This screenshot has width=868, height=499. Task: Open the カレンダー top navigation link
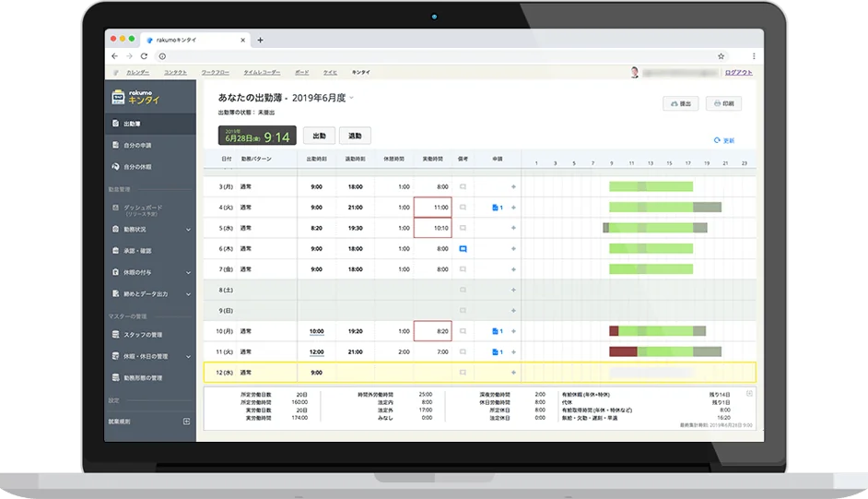[137, 73]
